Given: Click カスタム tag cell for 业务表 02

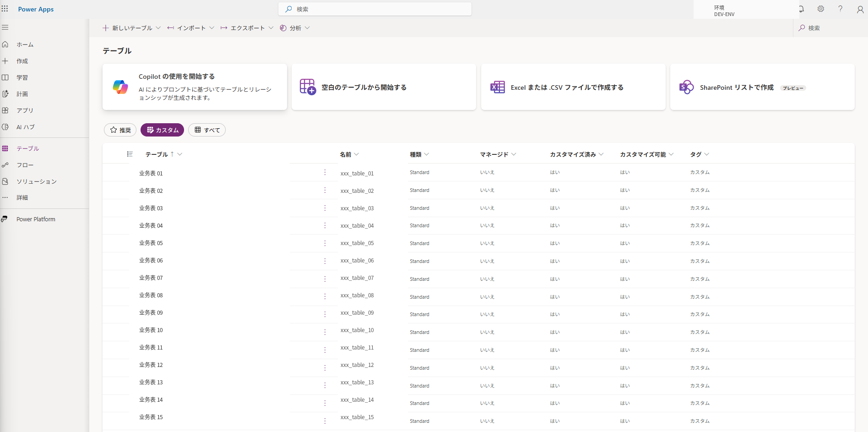Looking at the screenshot, I should click(700, 190).
